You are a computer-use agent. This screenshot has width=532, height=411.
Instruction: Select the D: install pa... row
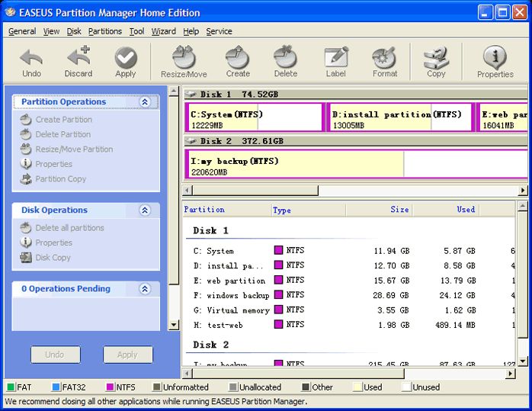pyautogui.click(x=351, y=266)
